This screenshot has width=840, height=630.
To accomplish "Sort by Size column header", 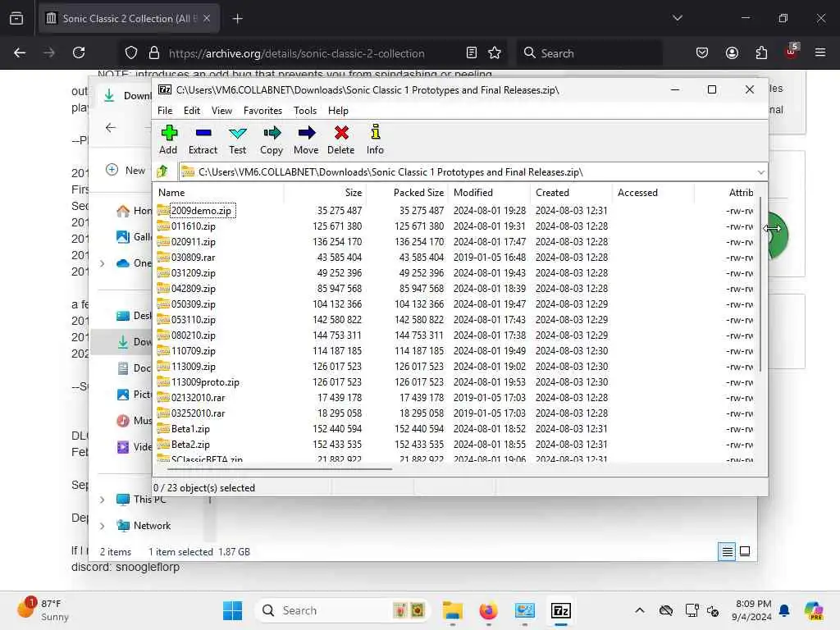I will (x=325, y=192).
